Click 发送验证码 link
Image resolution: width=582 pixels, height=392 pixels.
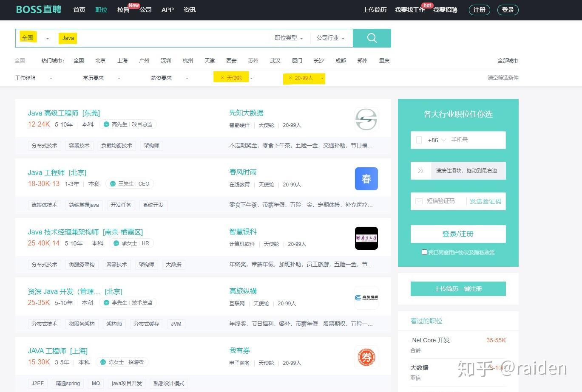click(485, 201)
